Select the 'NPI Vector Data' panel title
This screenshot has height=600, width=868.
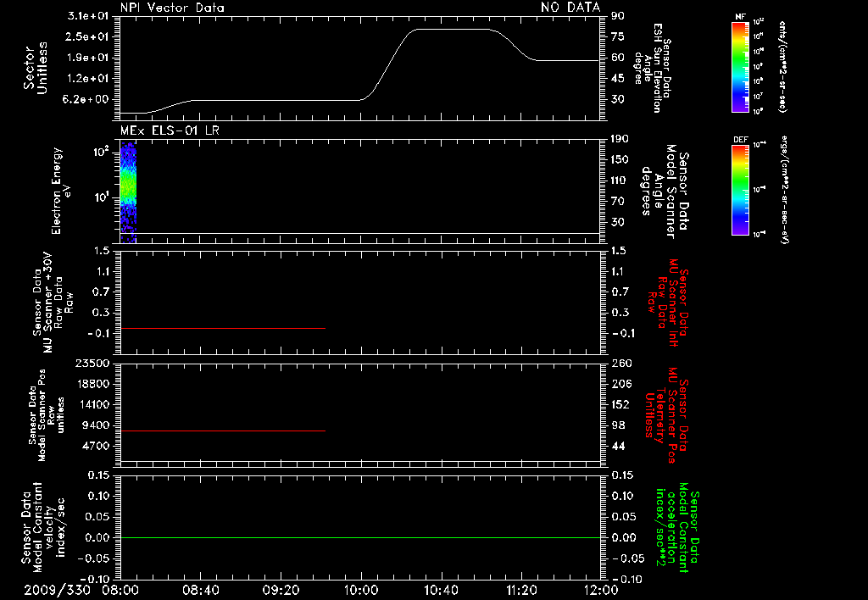click(x=172, y=8)
